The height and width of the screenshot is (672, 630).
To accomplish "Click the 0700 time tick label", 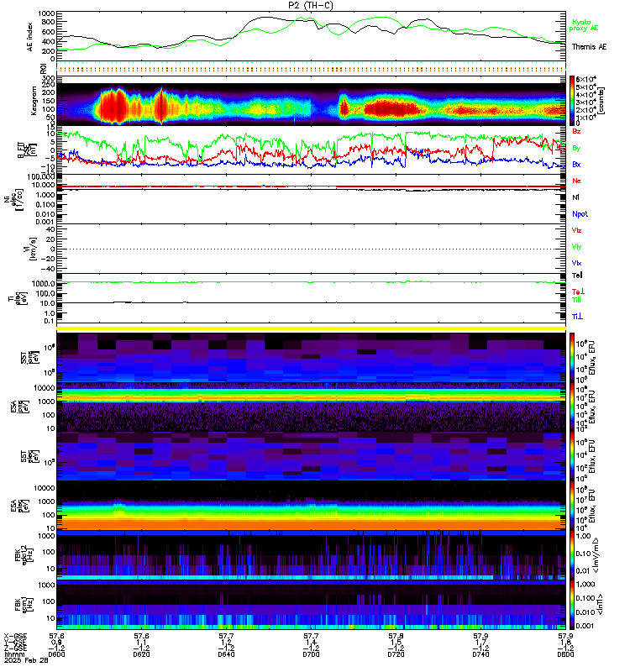I will 311,654.
